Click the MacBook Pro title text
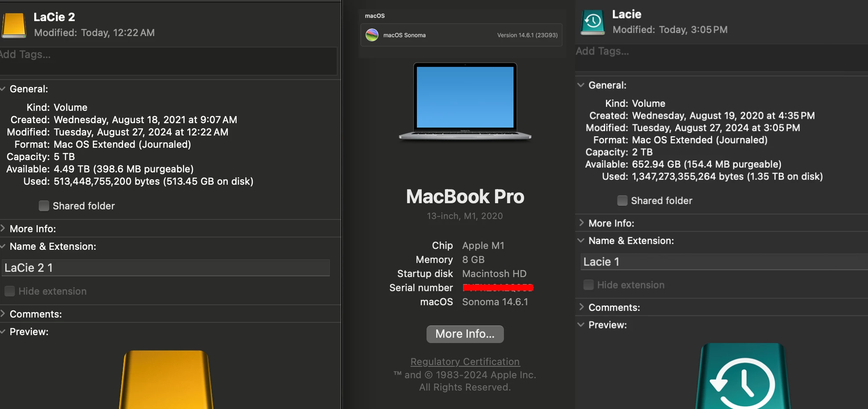This screenshot has height=409, width=868. point(465,197)
